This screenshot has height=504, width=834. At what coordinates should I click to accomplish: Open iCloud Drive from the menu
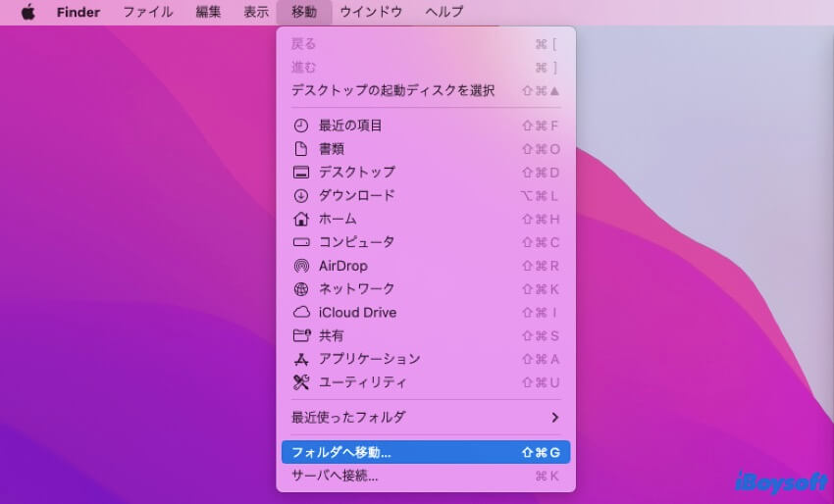(x=426, y=312)
